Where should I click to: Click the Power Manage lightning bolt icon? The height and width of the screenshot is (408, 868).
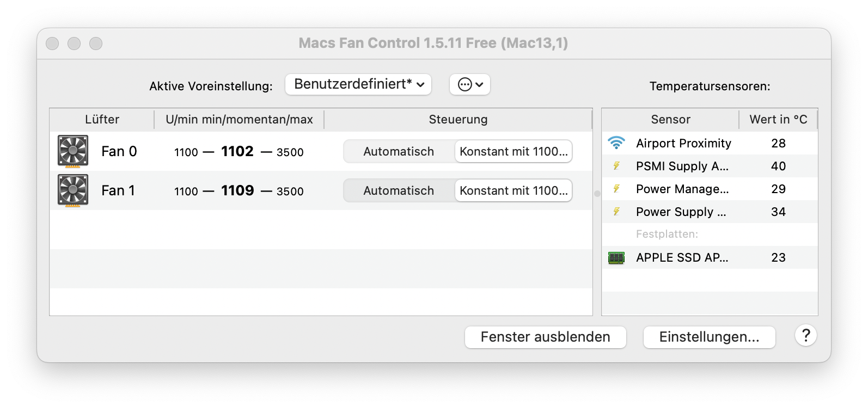click(x=616, y=189)
